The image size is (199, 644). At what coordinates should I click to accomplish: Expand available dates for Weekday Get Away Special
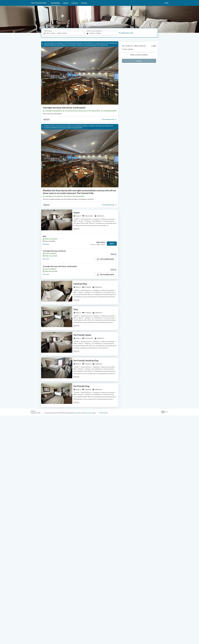[x=109, y=205]
